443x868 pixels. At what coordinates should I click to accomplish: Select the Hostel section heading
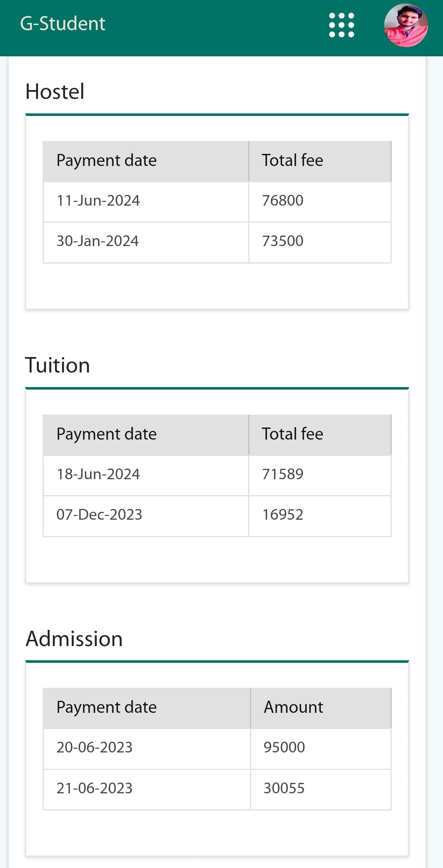(x=55, y=92)
